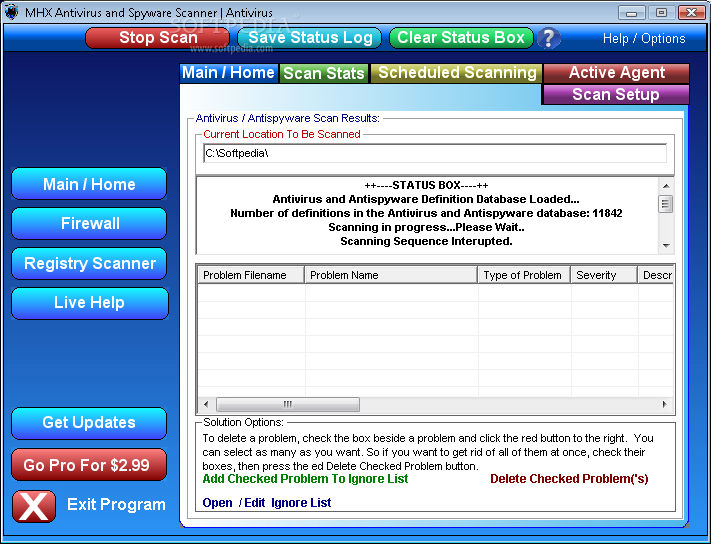Screen dimensions: 711x544
Task: Click the definitions count line showing 11842
Action: point(426,213)
